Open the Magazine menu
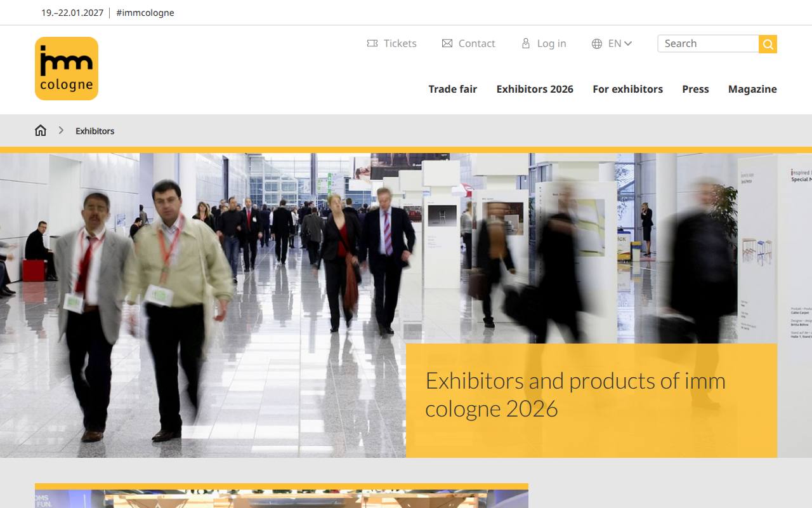This screenshot has height=508, width=812. (x=752, y=89)
